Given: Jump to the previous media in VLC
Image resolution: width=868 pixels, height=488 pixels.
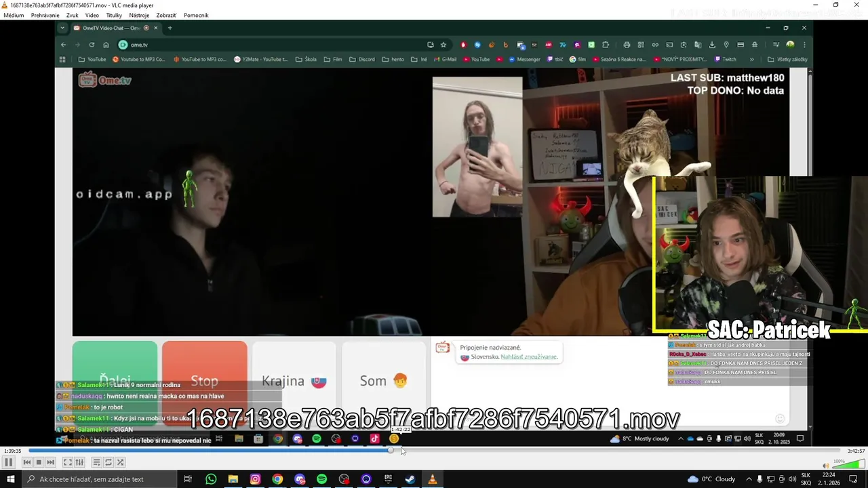Looking at the screenshot, I should (27, 462).
